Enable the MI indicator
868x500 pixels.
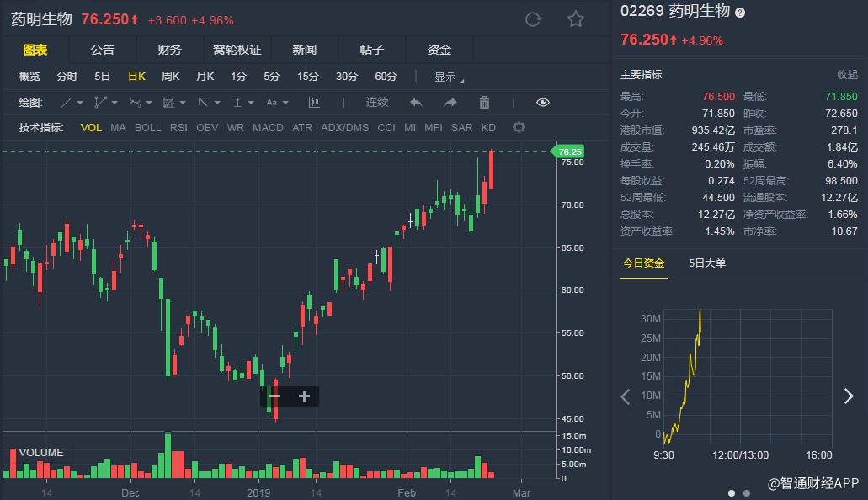410,128
